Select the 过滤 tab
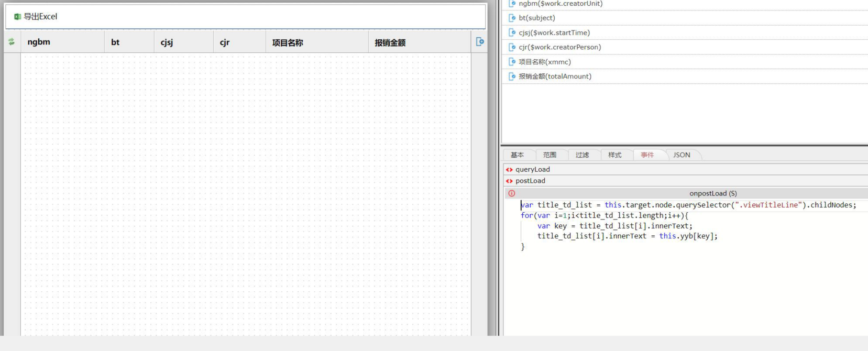 582,155
